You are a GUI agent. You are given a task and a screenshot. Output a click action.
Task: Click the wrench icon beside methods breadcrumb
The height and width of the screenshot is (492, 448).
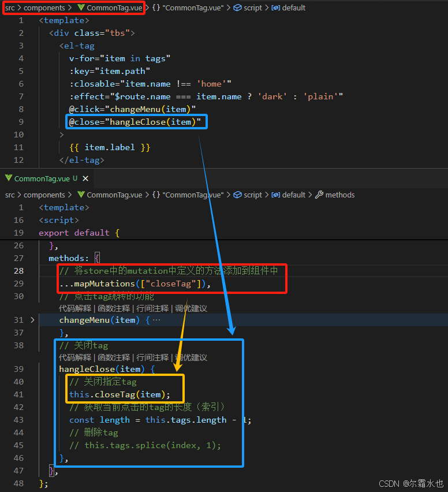pyautogui.click(x=319, y=195)
